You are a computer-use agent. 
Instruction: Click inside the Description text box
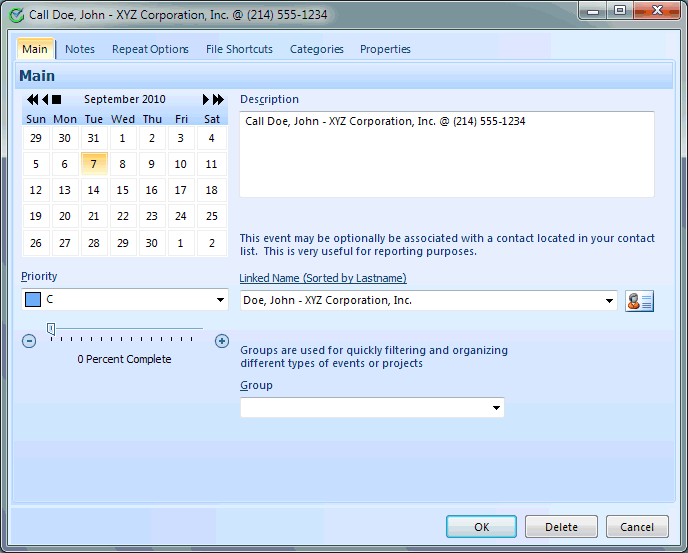click(447, 154)
